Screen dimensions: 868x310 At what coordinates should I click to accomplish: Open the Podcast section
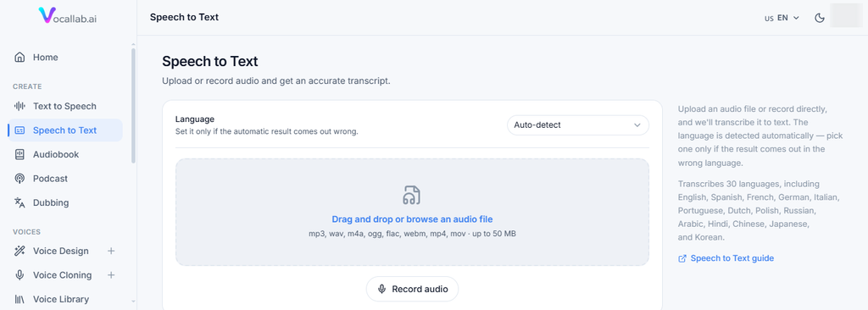point(65,179)
